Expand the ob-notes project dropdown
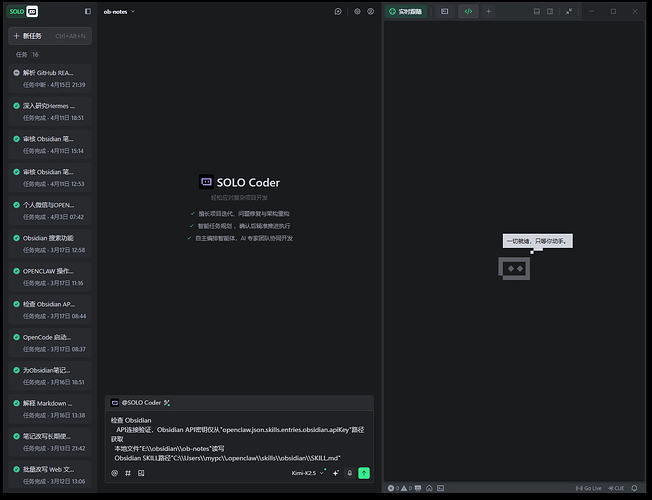The height and width of the screenshot is (500, 652). pyautogui.click(x=119, y=11)
